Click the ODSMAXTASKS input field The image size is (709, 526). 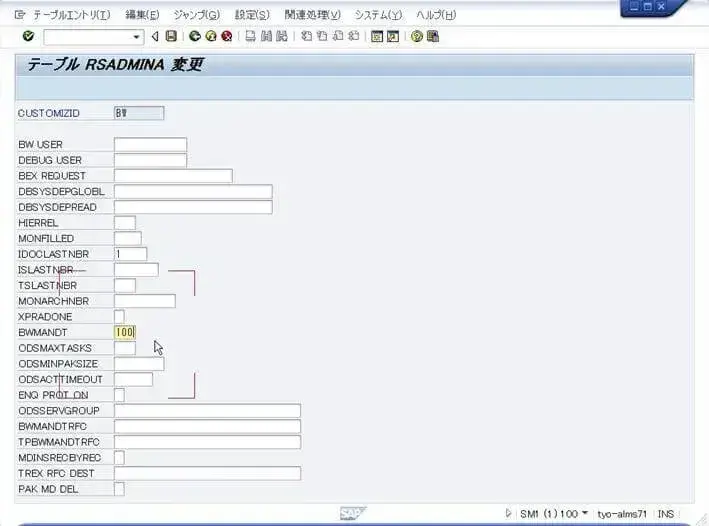coord(125,348)
